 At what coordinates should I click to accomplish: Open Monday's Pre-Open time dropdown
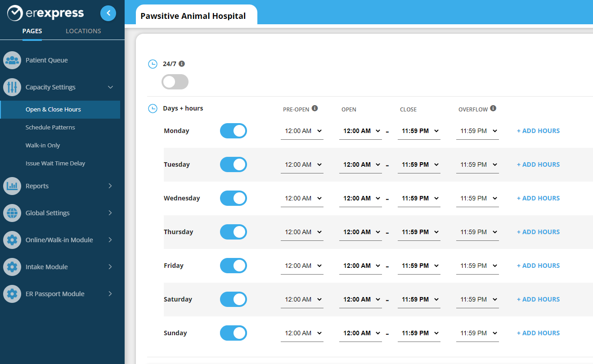[302, 131]
